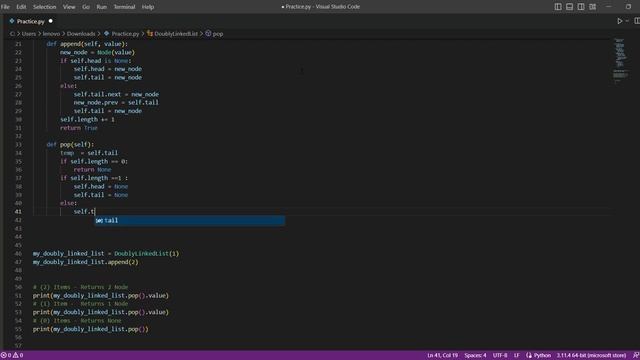This screenshot has width=640, height=360.
Task: Click the lenovo breadcrumb
Action: (x=51, y=34)
